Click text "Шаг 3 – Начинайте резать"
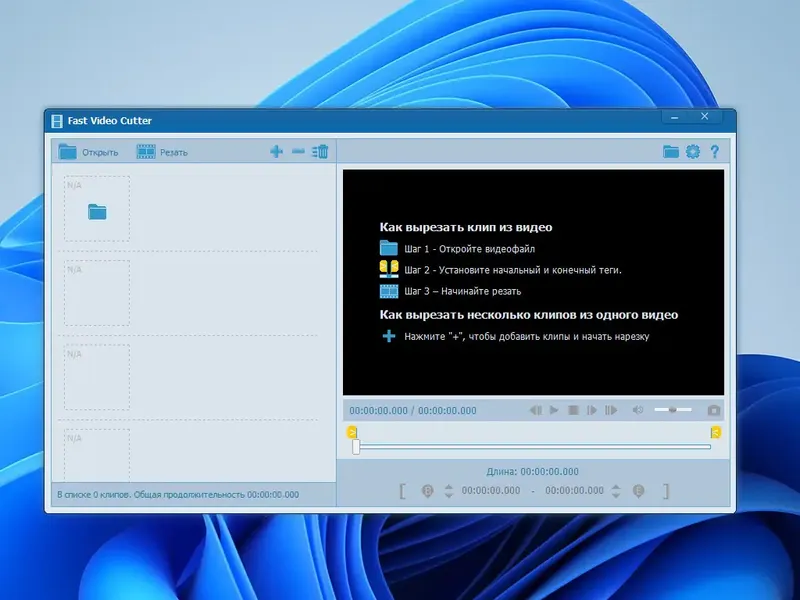Image resolution: width=800 pixels, height=600 pixels. 463,291
